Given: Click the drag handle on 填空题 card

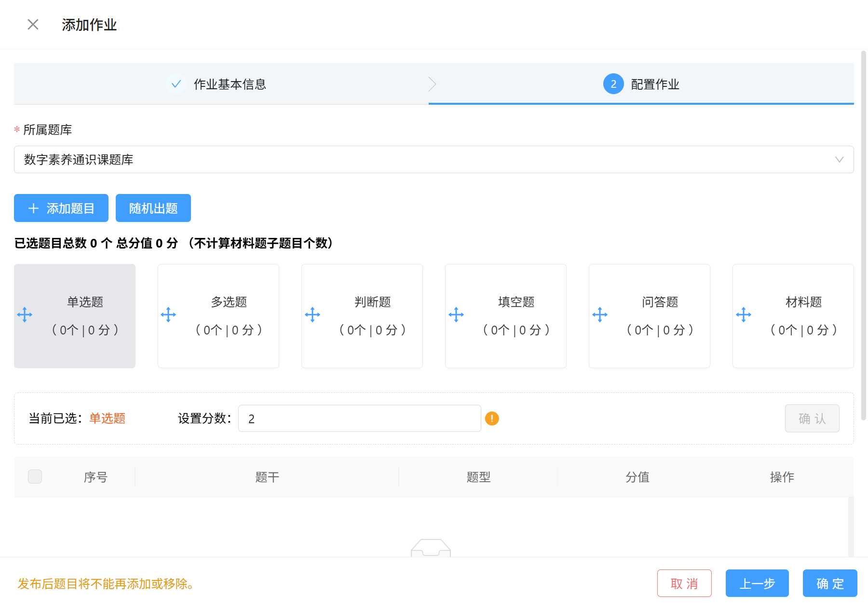Looking at the screenshot, I should 456,315.
